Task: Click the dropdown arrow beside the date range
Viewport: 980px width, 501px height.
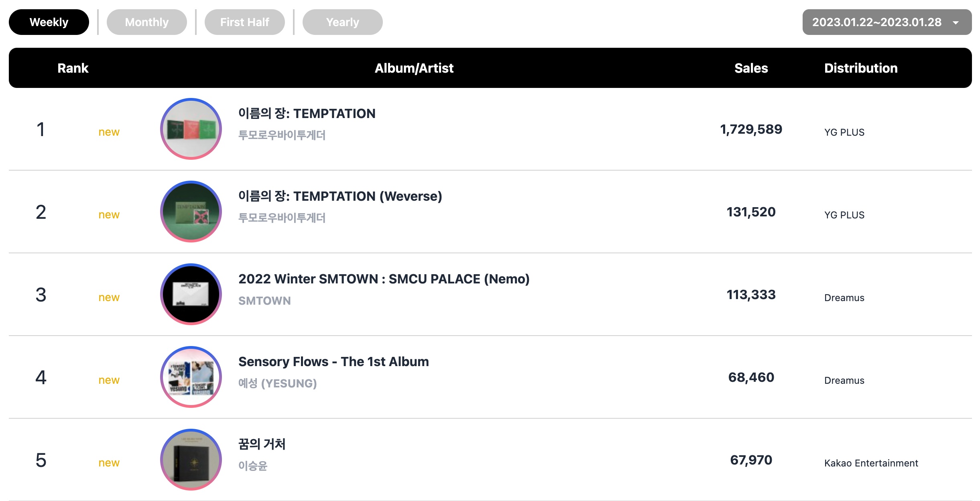Action: [x=956, y=23]
